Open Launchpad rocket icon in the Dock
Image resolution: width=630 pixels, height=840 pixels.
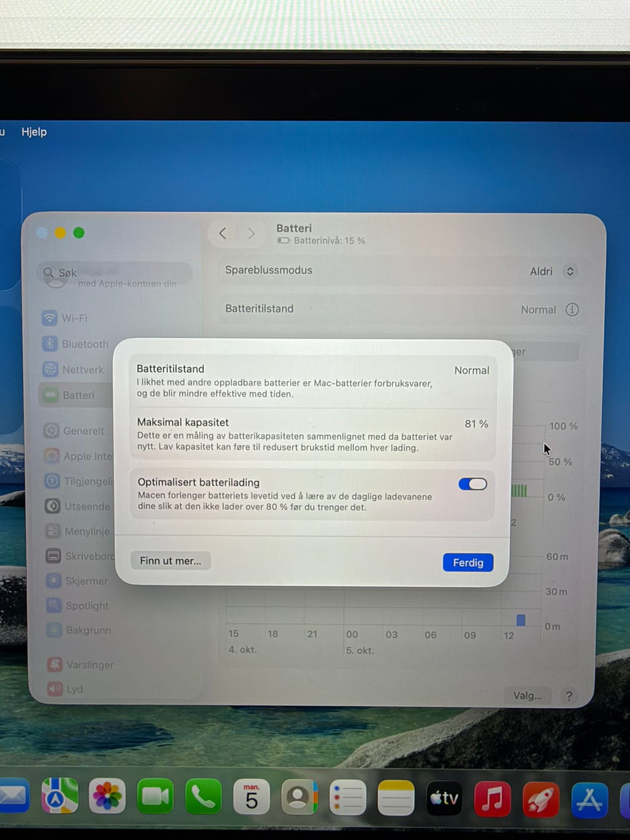coord(541,799)
